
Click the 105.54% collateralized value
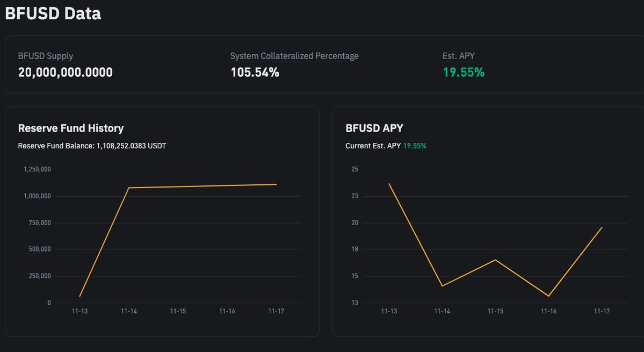(x=255, y=73)
